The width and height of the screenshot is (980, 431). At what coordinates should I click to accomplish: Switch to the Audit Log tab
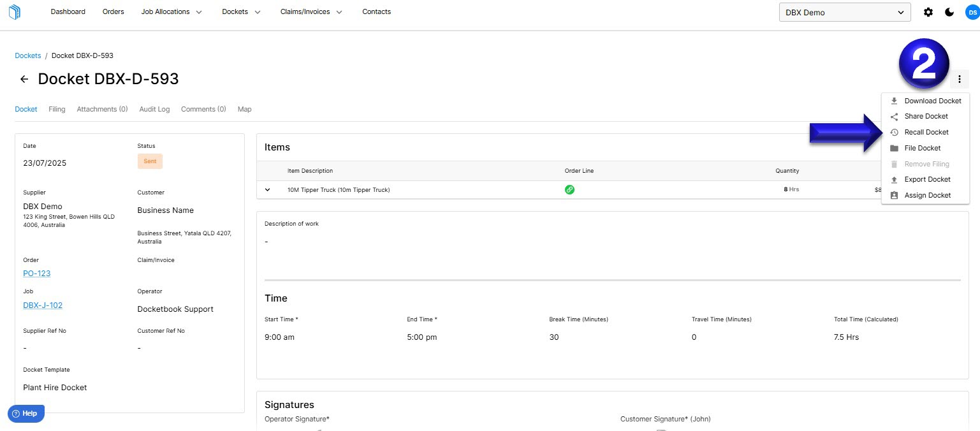(154, 109)
